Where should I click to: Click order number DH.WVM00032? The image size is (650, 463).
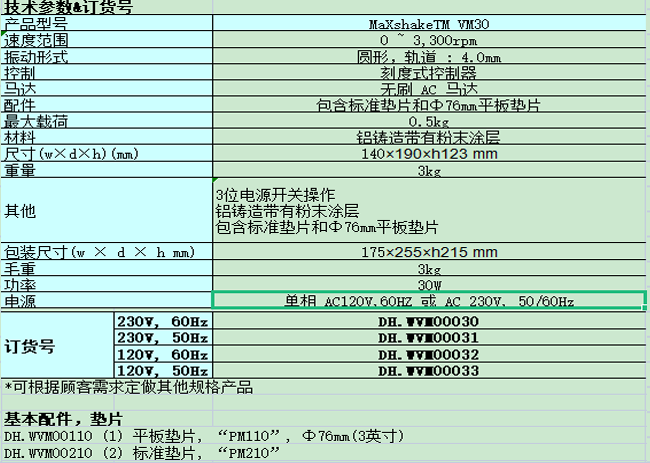pyautogui.click(x=429, y=354)
